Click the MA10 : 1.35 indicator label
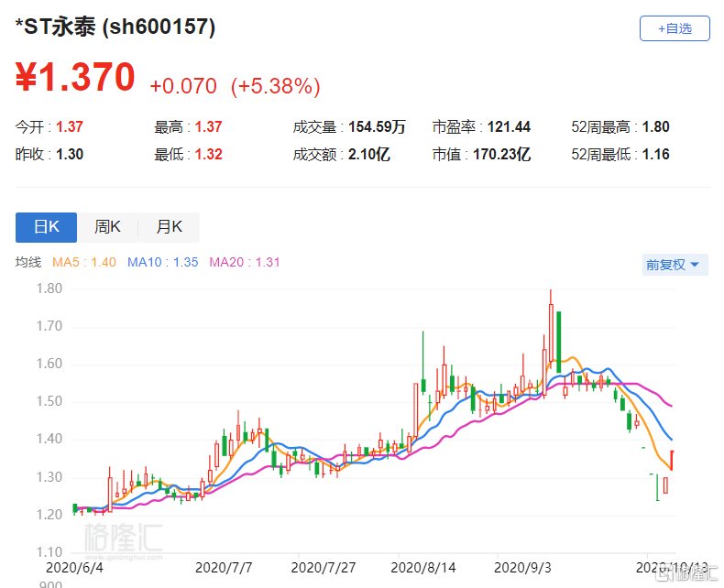 162,262
